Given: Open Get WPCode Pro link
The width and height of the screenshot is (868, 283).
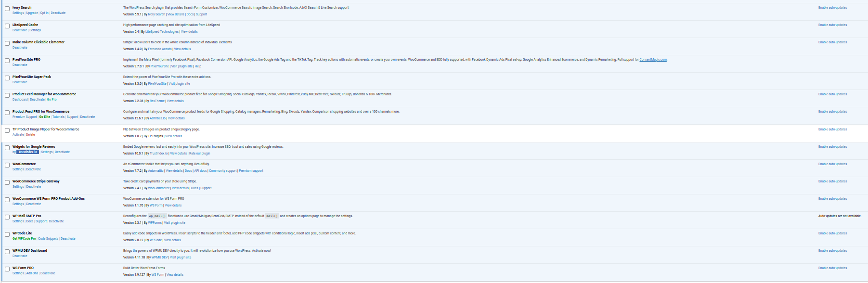Looking at the screenshot, I should (x=24, y=239).
